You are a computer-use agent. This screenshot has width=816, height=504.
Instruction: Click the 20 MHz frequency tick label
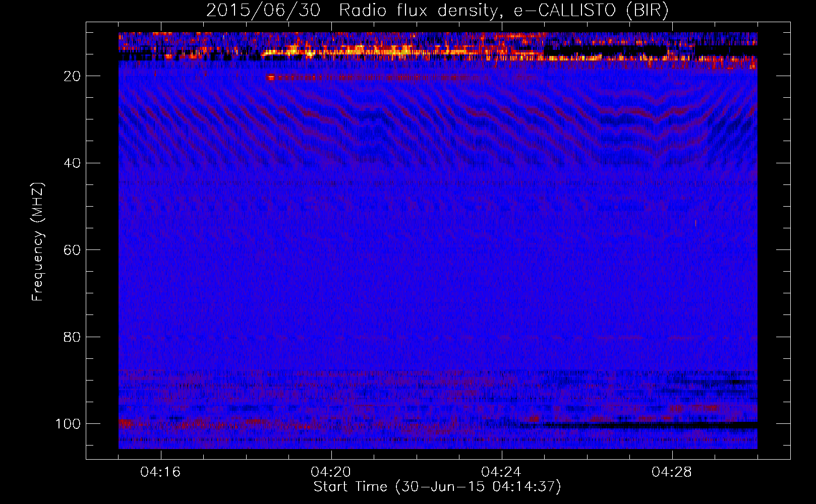point(72,76)
